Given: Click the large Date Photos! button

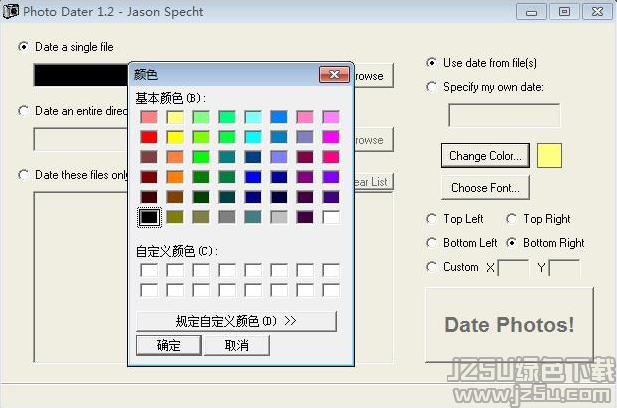Looking at the screenshot, I should click(509, 325).
